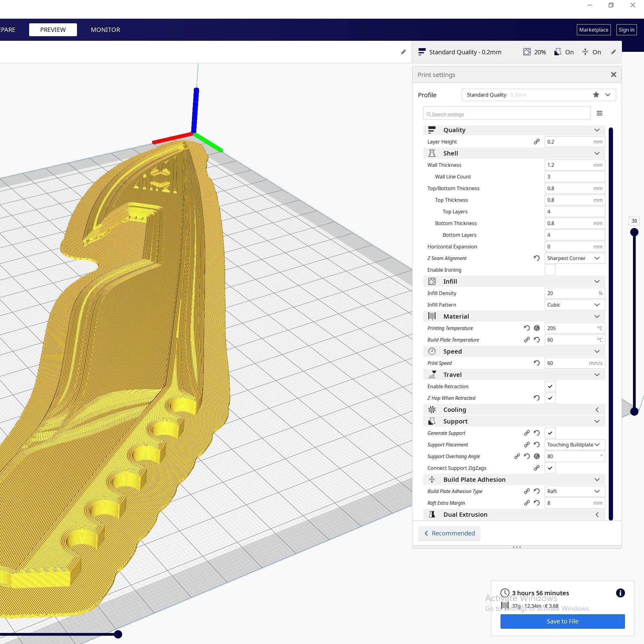Click the layer slider top handle

coord(634,232)
